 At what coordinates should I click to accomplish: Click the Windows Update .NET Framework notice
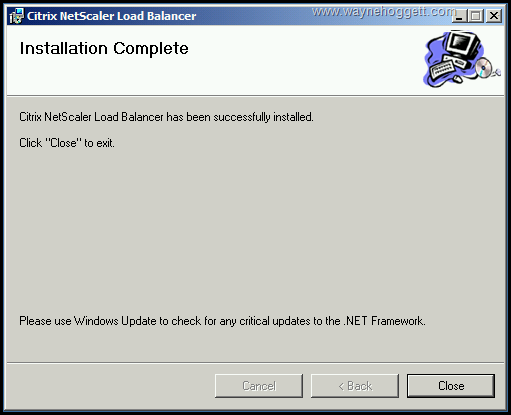pos(222,321)
